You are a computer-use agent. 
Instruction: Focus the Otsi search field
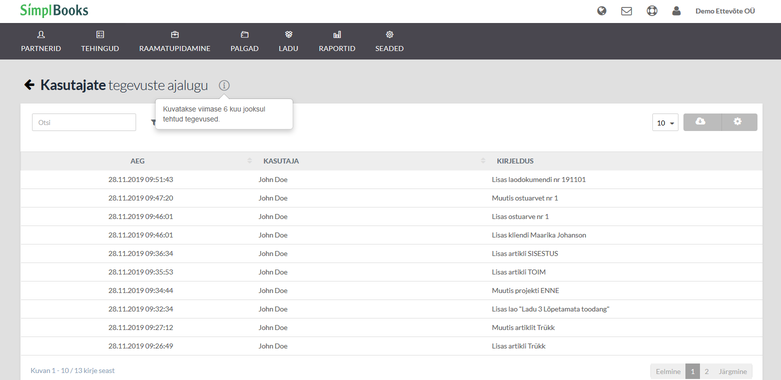point(84,122)
